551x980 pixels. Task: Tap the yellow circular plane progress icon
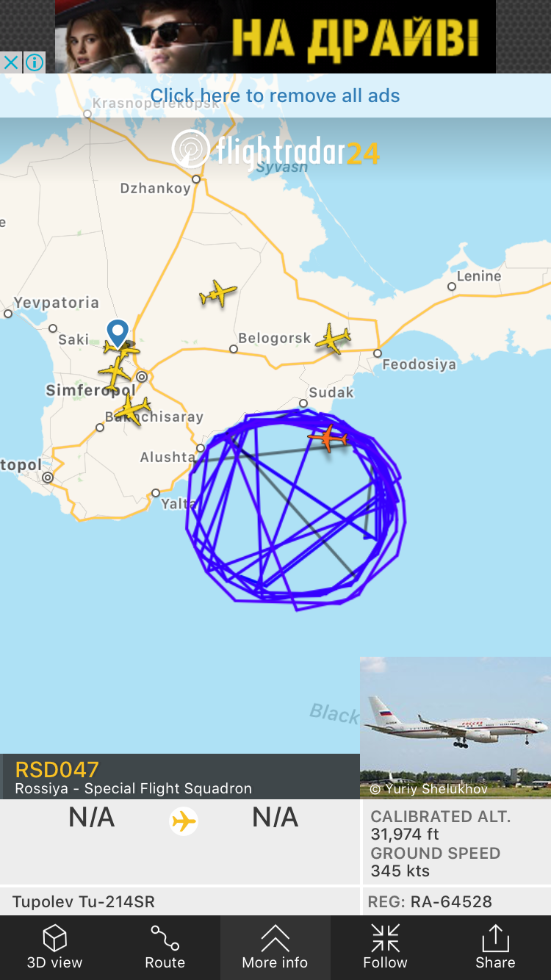(184, 820)
